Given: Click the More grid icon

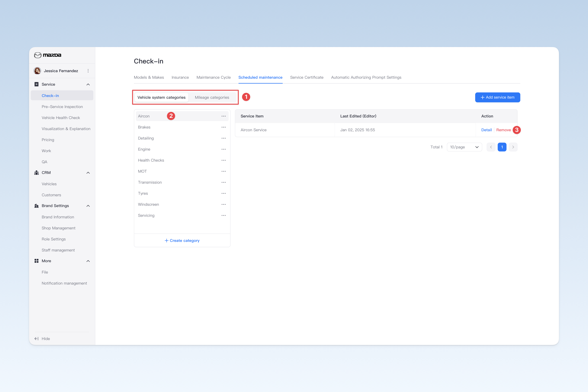Looking at the screenshot, I should tap(36, 261).
